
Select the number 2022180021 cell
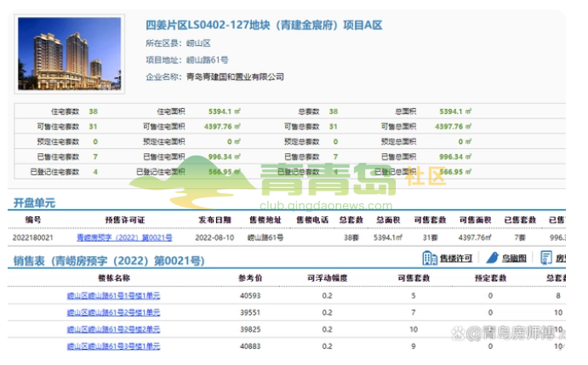coord(33,237)
